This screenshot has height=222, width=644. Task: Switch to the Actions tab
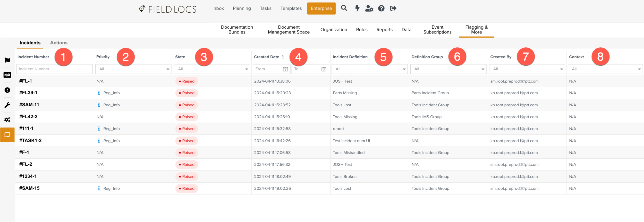59,43
